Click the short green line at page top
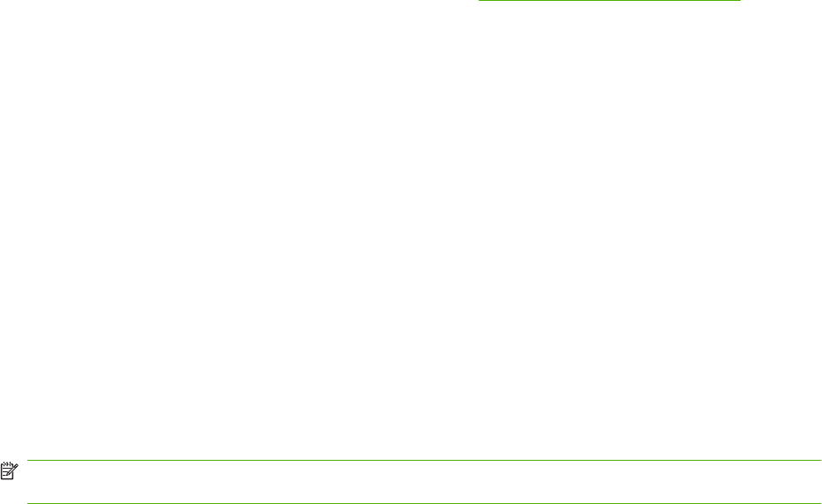This screenshot has height=504, width=822. 609,1
